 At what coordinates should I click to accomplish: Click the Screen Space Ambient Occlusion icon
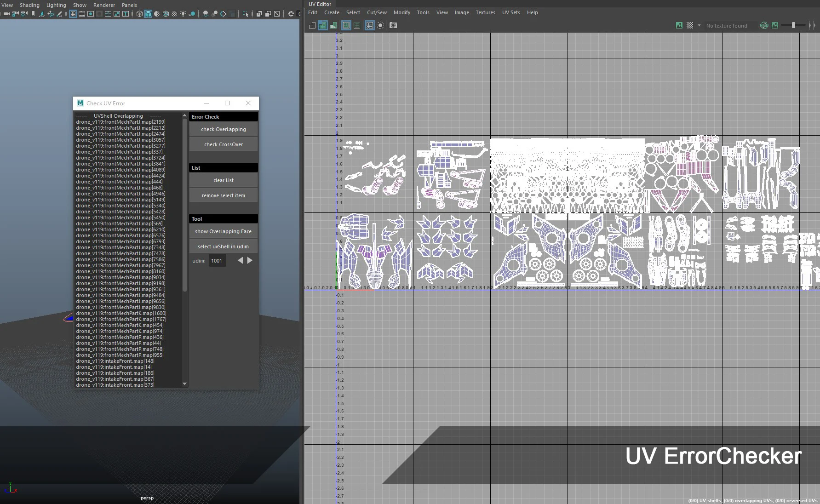pyautogui.click(x=206, y=14)
